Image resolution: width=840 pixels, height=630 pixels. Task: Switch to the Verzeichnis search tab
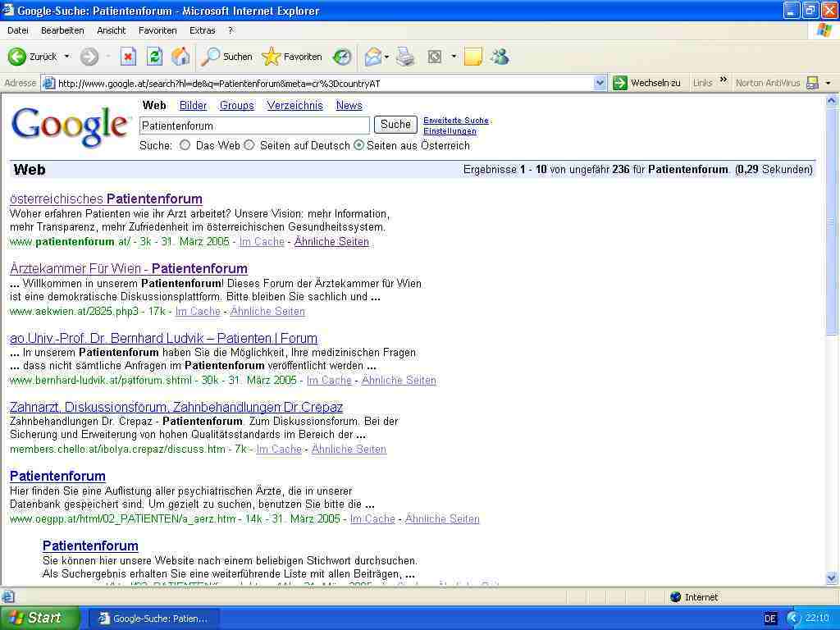click(x=295, y=106)
